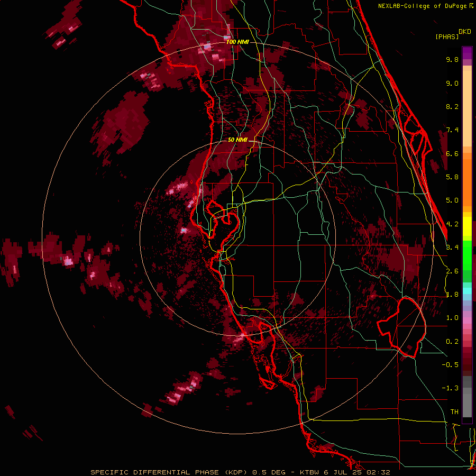Click the 5.0 color scale value
The height and width of the screenshot is (476, 476).
(x=452, y=200)
